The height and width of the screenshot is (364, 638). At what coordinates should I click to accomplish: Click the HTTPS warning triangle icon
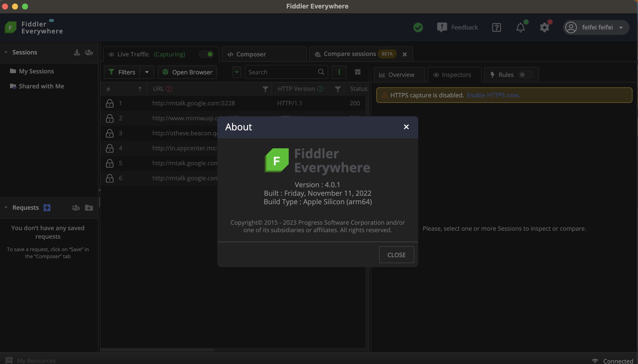tap(384, 95)
